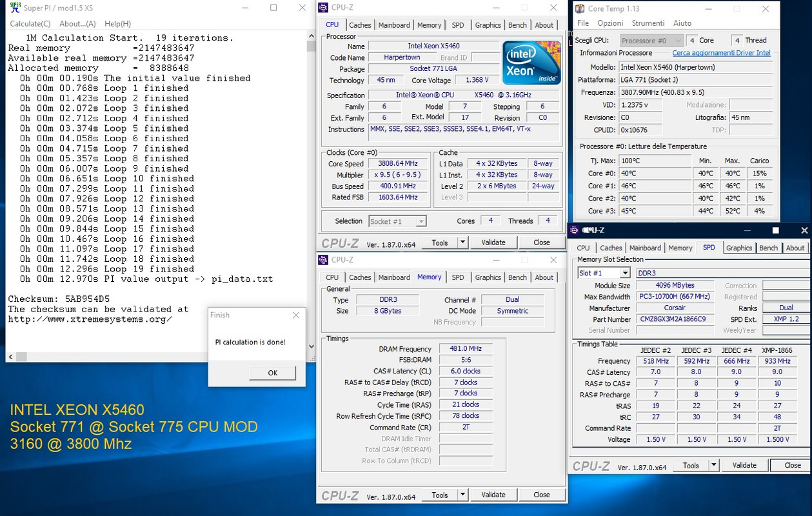This screenshot has height=516, width=812.
Task: Open Bench tab in CPU-Z processor window
Action: (517, 25)
